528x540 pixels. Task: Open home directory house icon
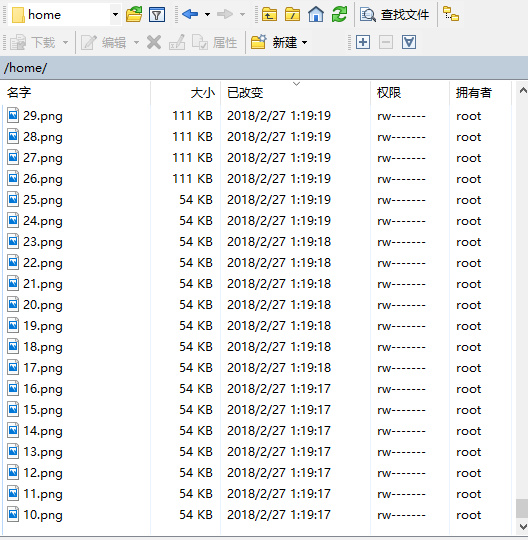[x=316, y=14]
